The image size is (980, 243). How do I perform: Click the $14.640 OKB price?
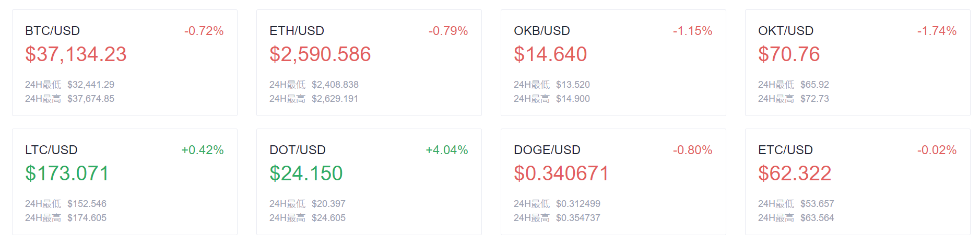coord(550,54)
